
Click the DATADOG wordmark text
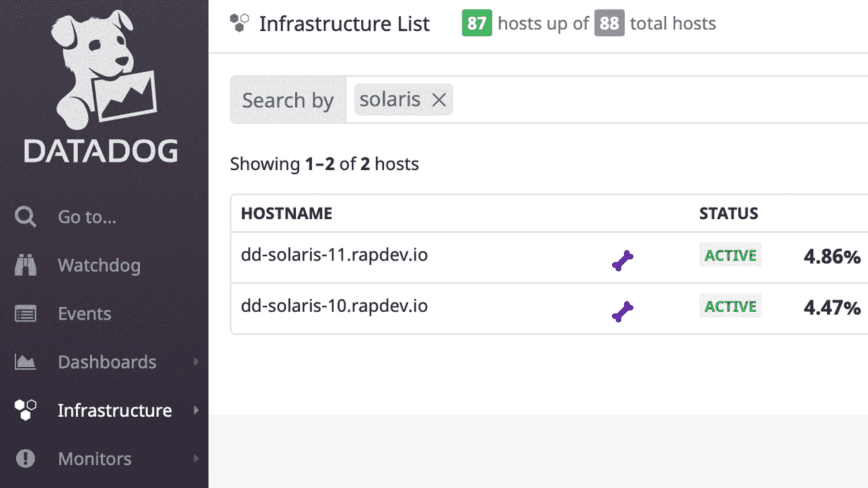click(101, 151)
